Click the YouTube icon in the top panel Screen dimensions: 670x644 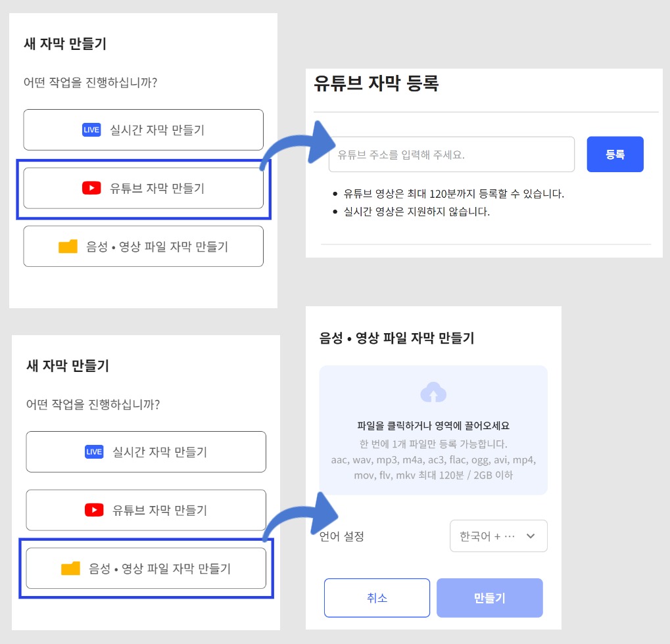[x=91, y=189]
